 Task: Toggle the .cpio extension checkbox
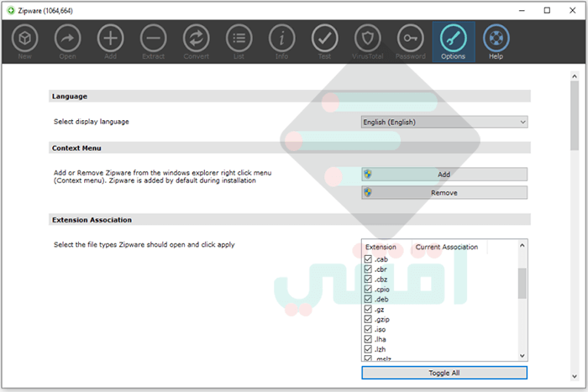[x=368, y=289]
